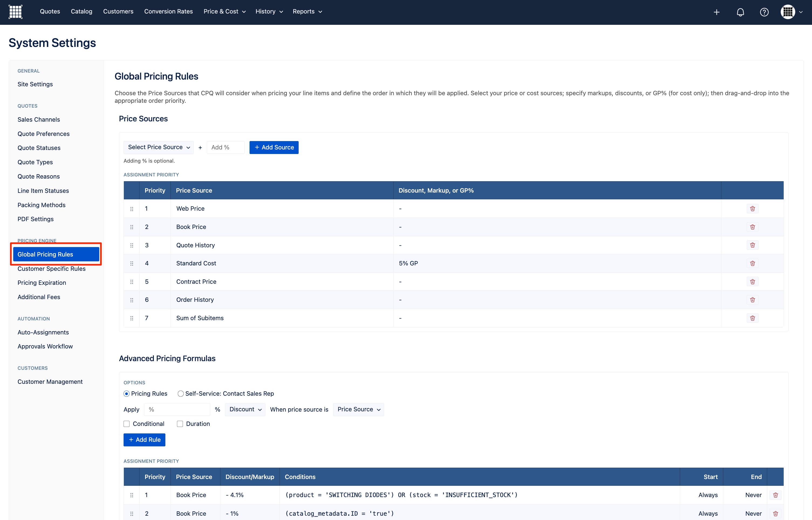
Task: Grab drag handle of Contract Price row
Action: pyautogui.click(x=132, y=282)
